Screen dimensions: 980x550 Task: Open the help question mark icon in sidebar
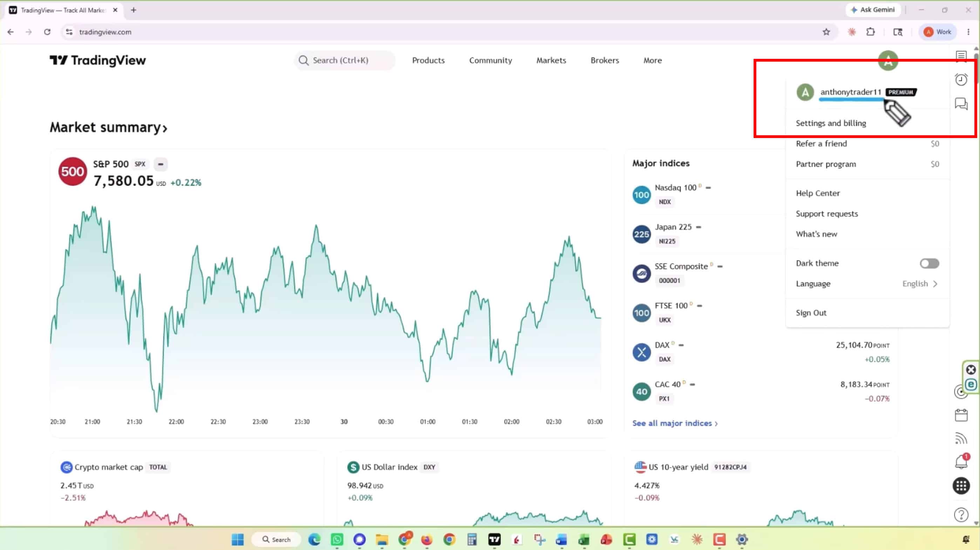pyautogui.click(x=961, y=515)
